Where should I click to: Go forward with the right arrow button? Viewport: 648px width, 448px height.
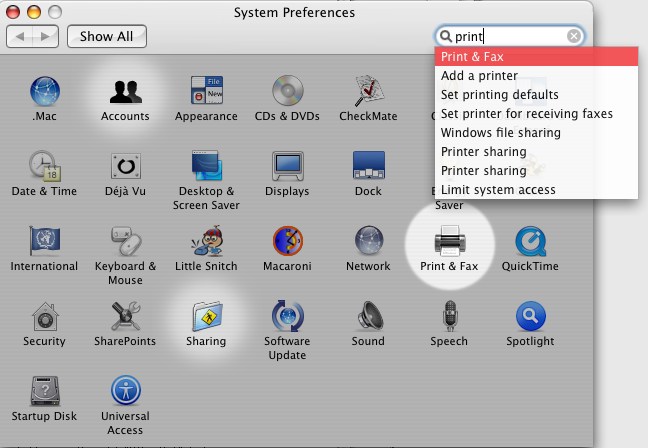coord(45,36)
